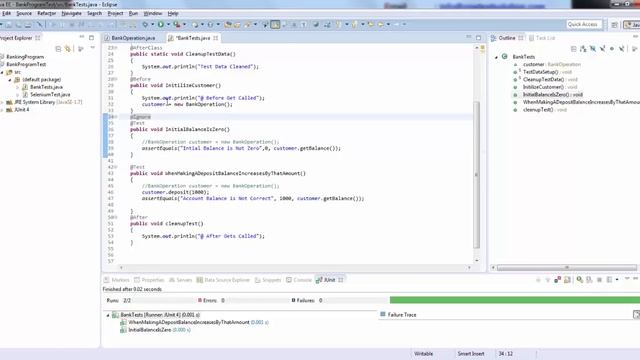
Task: Select InitialBalanceIsZero() in Outline
Action: coord(553,95)
